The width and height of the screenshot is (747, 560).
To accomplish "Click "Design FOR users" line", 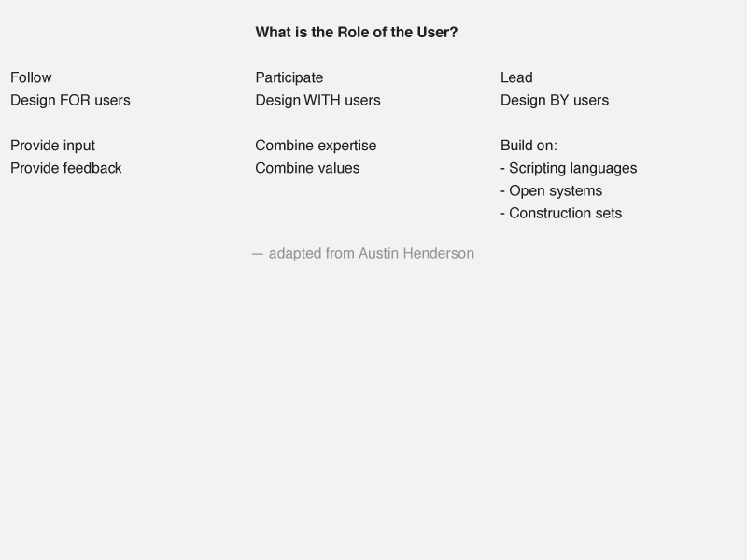I will [x=70, y=101].
